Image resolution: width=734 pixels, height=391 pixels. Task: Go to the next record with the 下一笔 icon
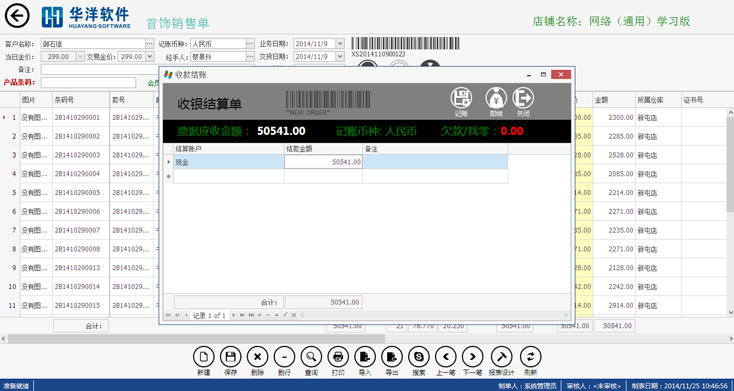pos(472,357)
